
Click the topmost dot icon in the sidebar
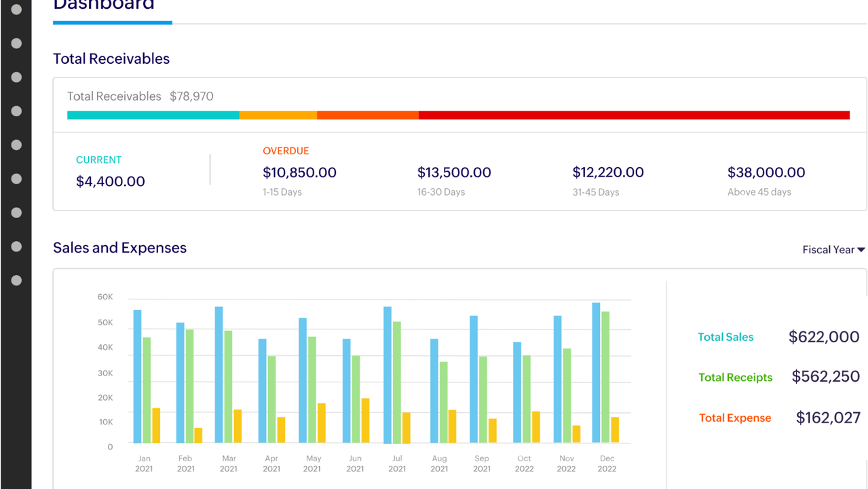coord(16,10)
